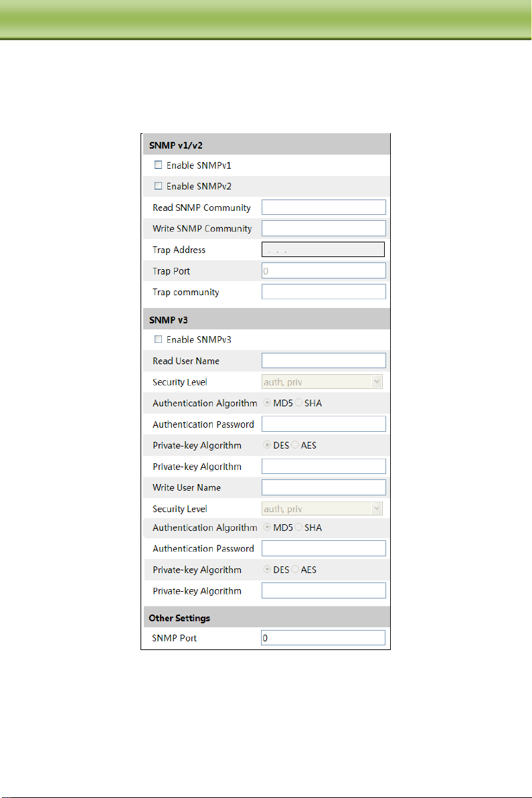Click Private-key text field directly above Other Settings
This screenshot has height=798, width=532.
pos(323,590)
